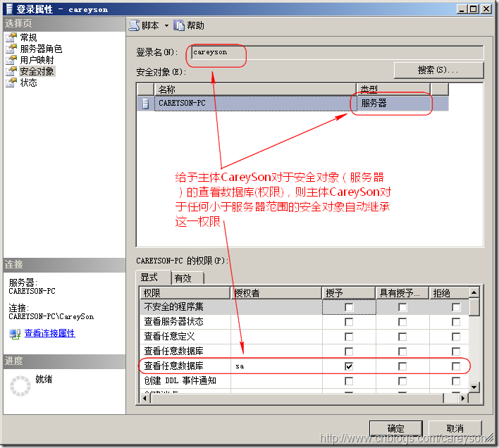
Task: Select the 用户映射 page icon
Action: coord(11,60)
